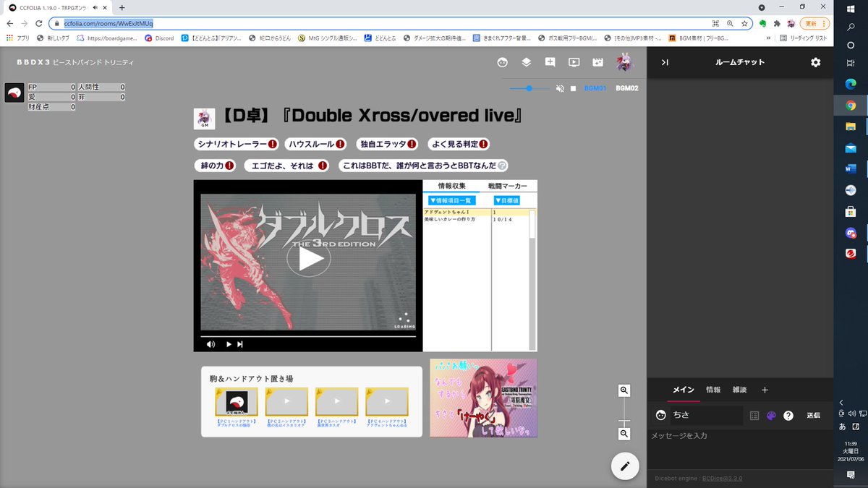Click the edit pencil floating button
This screenshot has width=868, height=488.
(625, 466)
